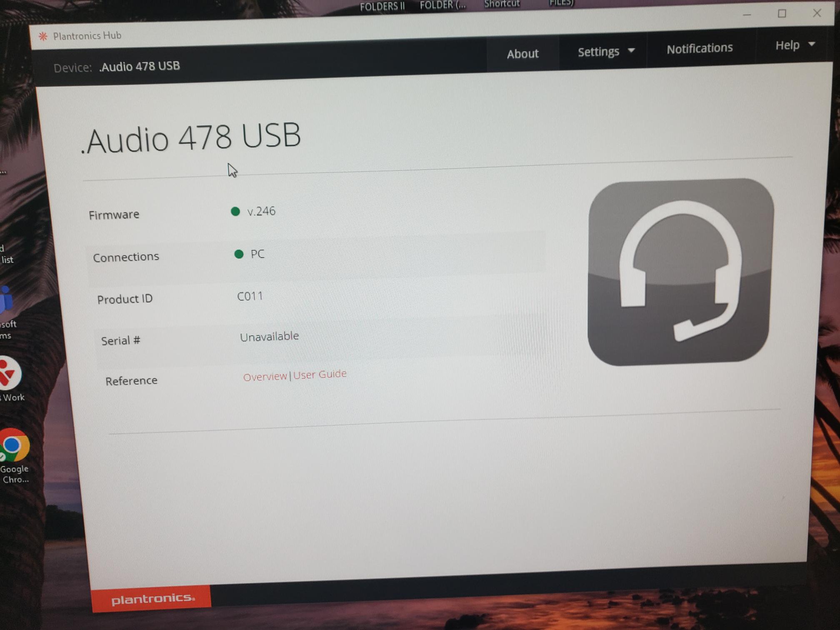The image size is (840, 630).
Task: Click the Firmware row label
Action: pyautogui.click(x=114, y=215)
